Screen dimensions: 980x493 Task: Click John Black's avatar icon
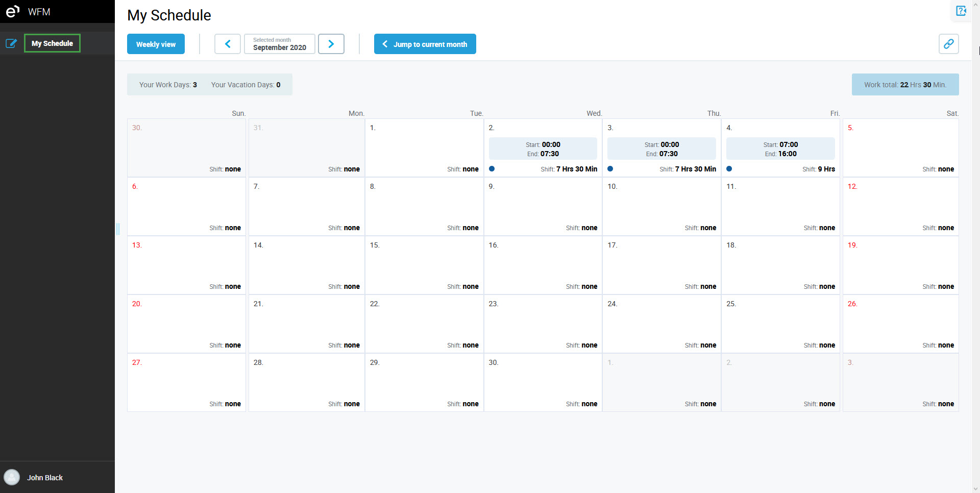tap(12, 477)
